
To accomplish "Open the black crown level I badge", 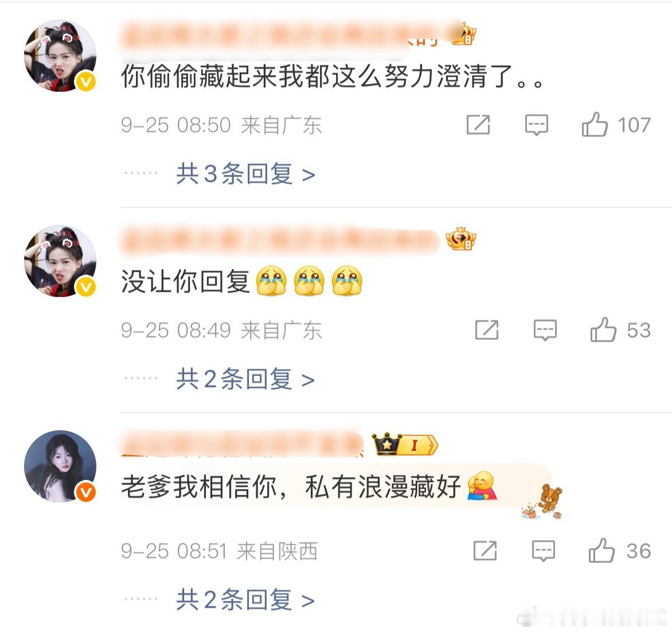I will (405, 444).
